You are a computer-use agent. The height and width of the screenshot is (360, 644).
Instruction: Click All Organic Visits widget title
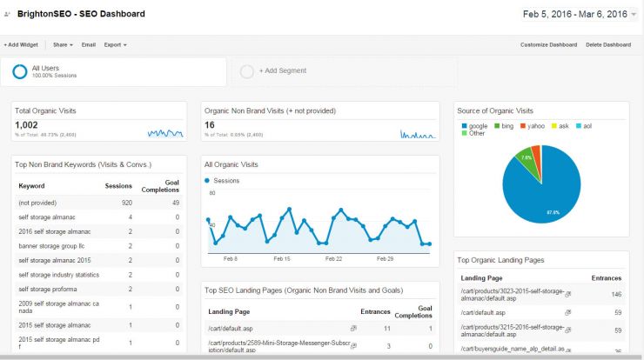pos(231,164)
